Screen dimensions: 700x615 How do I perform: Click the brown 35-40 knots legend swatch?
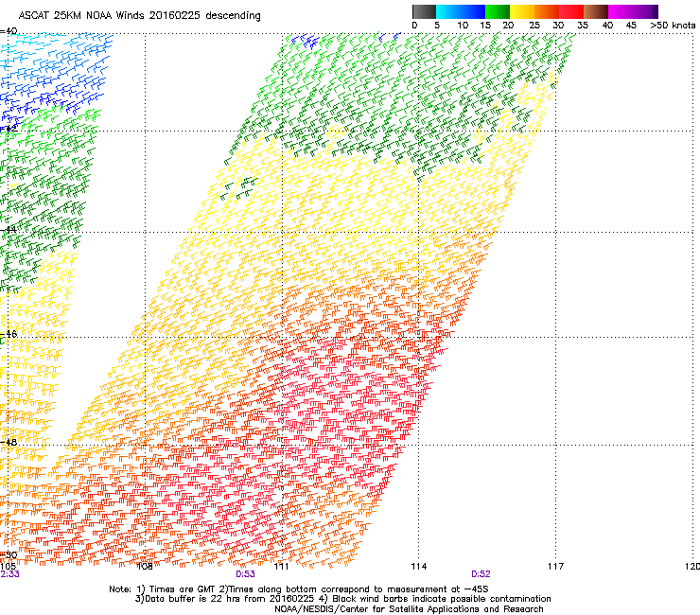(596, 11)
